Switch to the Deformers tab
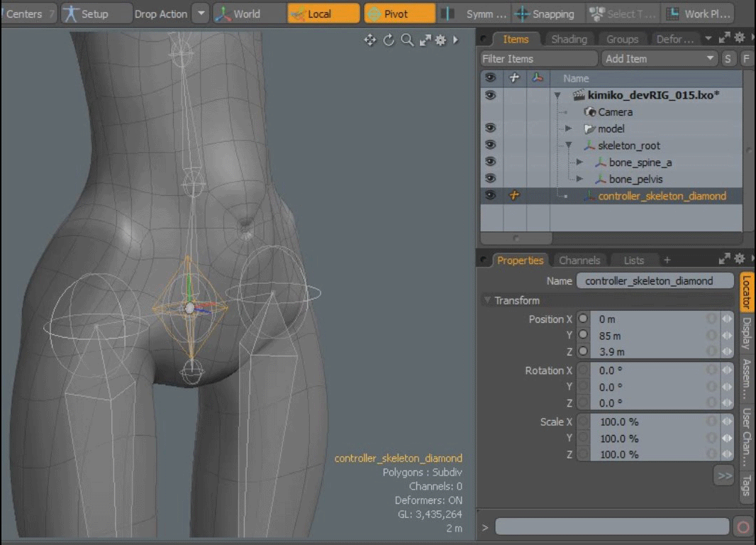 [675, 39]
